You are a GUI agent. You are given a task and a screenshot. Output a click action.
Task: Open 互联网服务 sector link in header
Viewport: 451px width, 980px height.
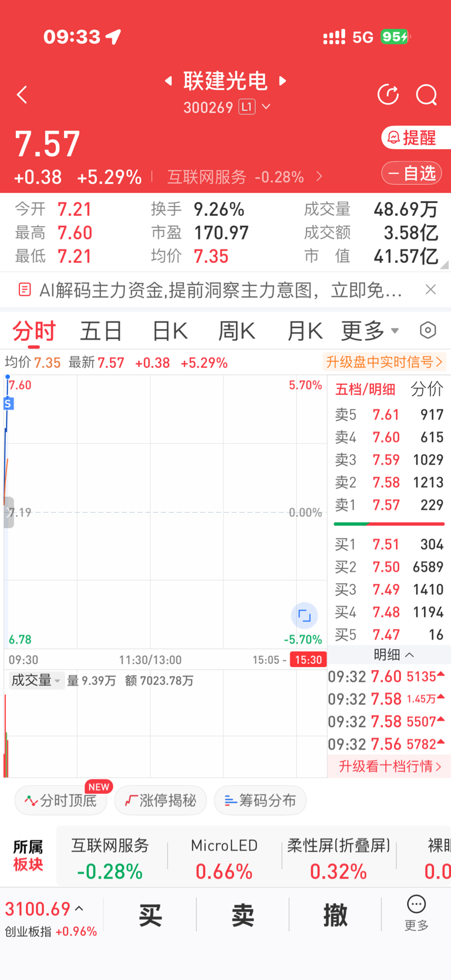point(245,177)
